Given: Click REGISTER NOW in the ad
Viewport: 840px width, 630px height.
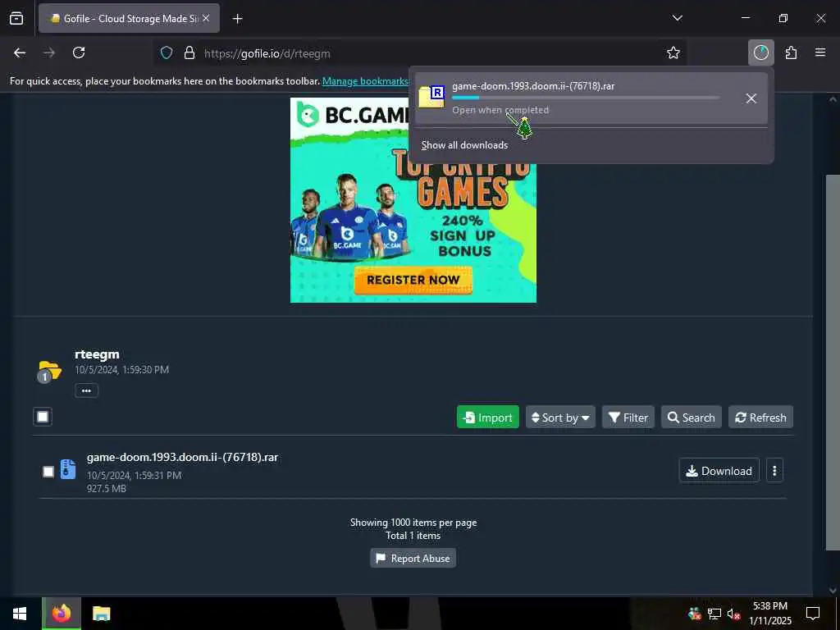Looking at the screenshot, I should [x=413, y=280].
